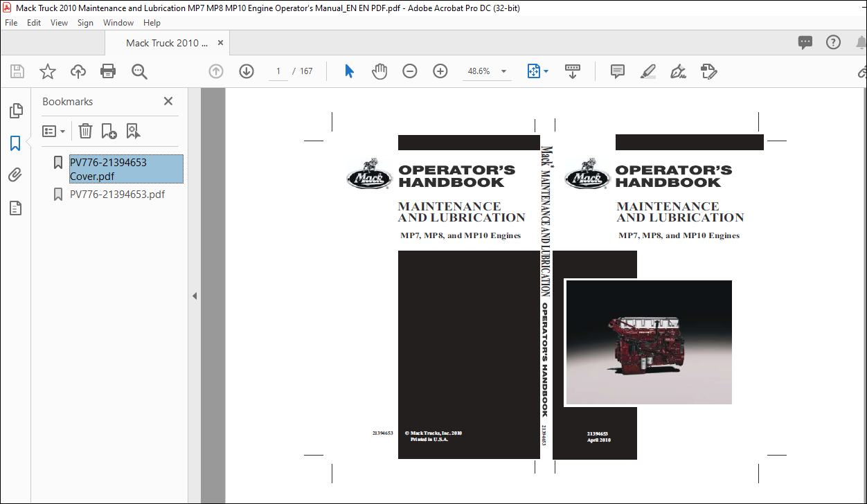
Task: Click the find current bookmark icon
Action: tap(133, 131)
